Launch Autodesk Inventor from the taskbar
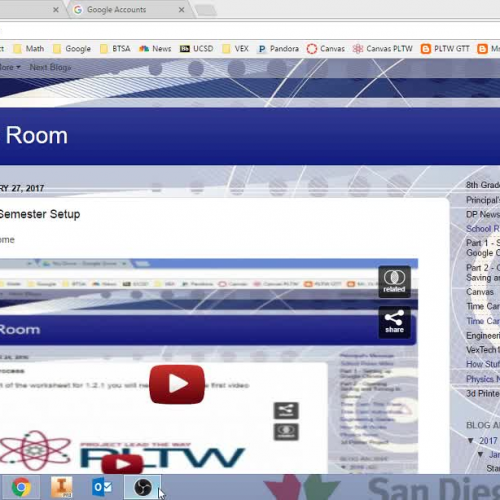This screenshot has height=500, width=500. [61, 488]
